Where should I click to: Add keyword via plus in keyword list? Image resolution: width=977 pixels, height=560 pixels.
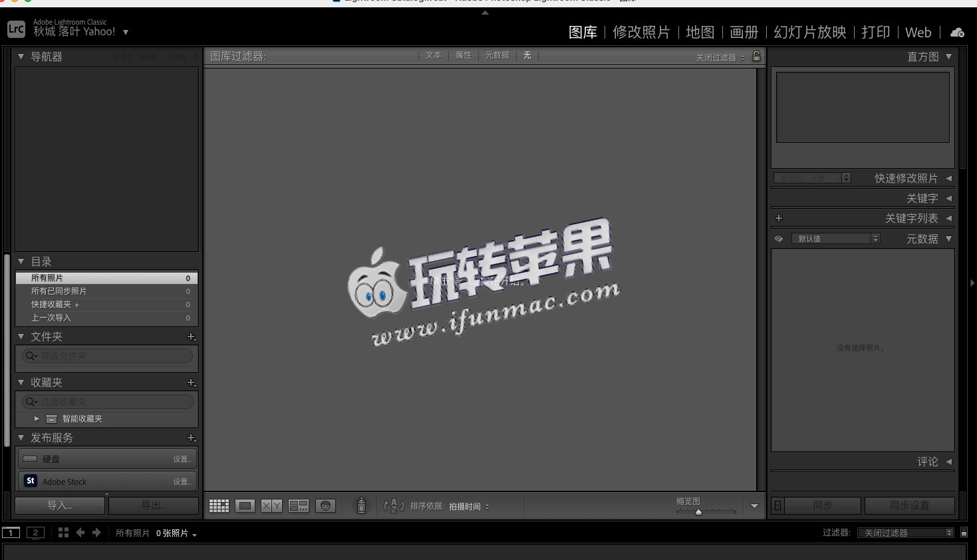tap(779, 218)
